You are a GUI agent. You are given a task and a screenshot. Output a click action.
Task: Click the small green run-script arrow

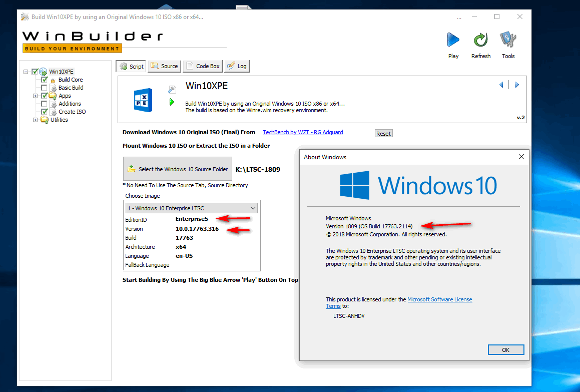[x=172, y=102]
